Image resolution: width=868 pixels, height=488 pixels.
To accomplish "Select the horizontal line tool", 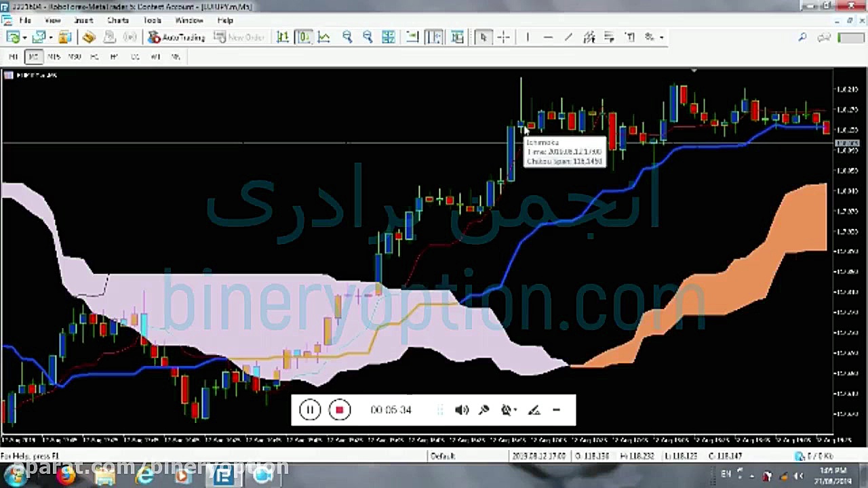I will point(548,37).
